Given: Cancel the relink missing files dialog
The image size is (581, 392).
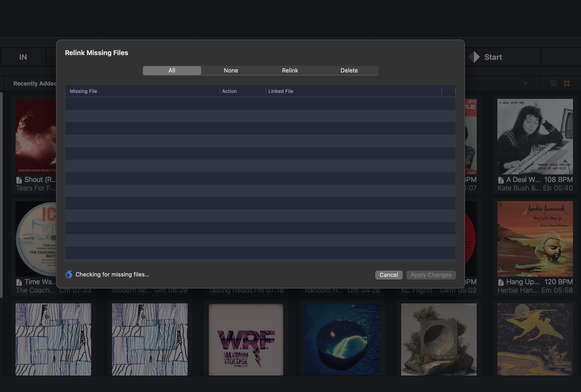Looking at the screenshot, I should click(389, 275).
